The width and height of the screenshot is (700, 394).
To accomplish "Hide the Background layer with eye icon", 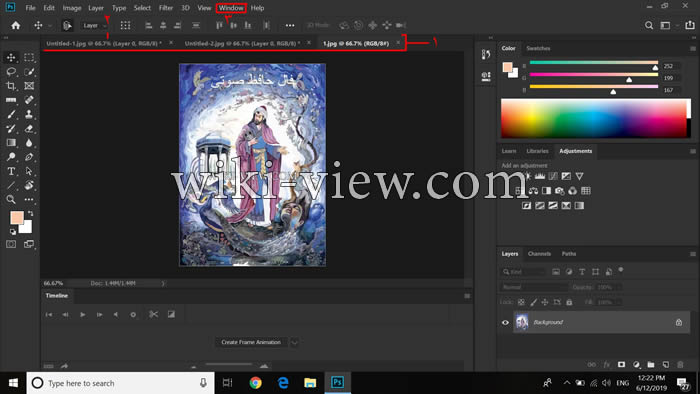I will (505, 322).
